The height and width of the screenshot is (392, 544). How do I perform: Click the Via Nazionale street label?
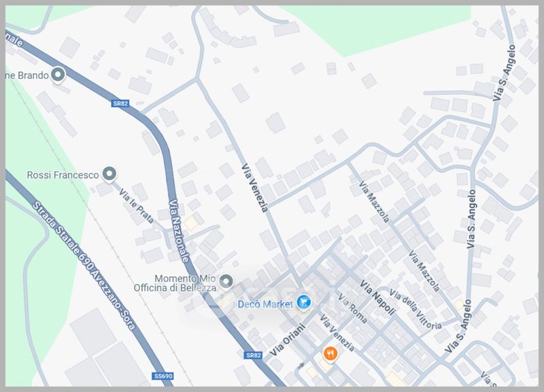tap(179, 231)
